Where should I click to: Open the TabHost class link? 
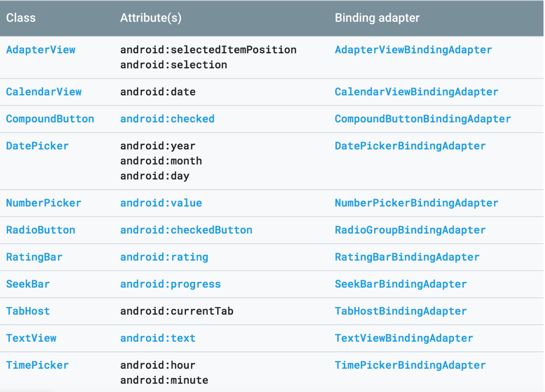click(x=28, y=311)
